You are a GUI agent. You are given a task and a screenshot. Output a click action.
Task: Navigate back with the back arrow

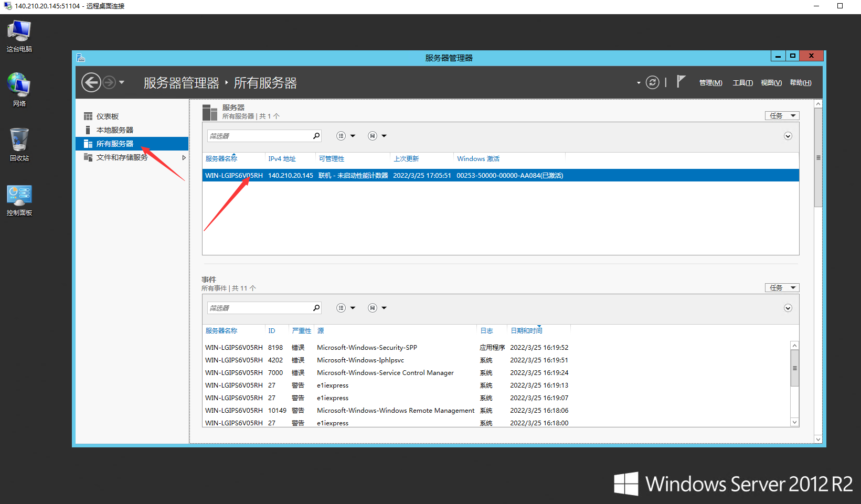click(91, 82)
